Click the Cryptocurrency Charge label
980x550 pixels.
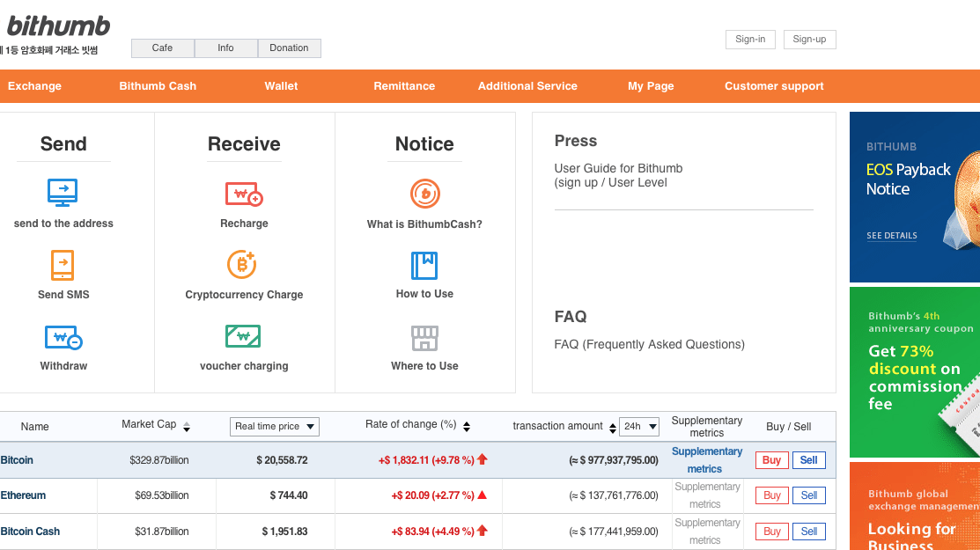coord(244,295)
